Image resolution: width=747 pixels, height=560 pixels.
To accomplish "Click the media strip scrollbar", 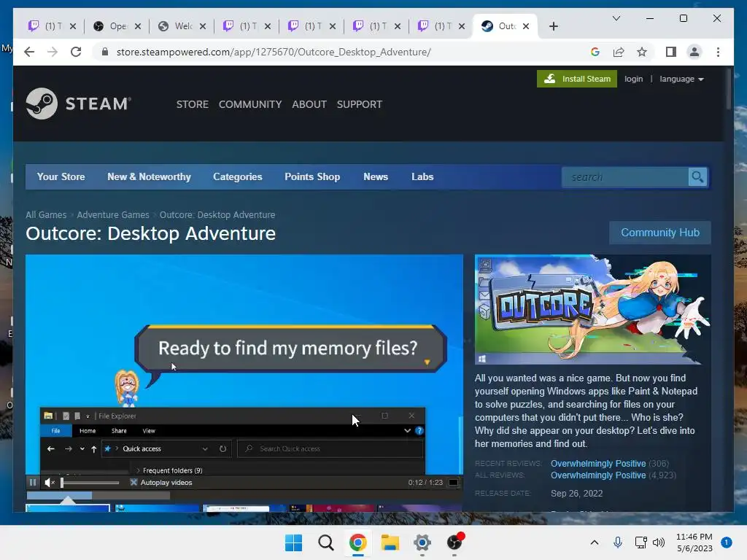I will click(98, 496).
